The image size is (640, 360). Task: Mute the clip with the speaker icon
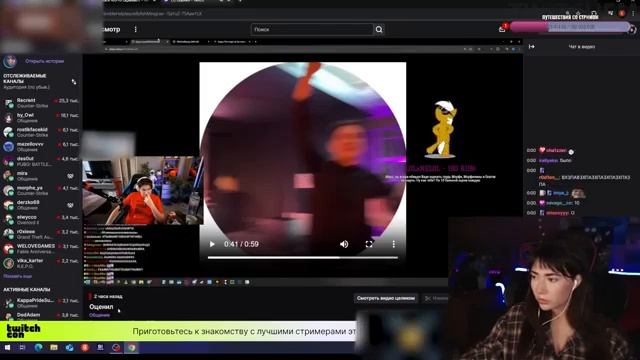(x=344, y=244)
